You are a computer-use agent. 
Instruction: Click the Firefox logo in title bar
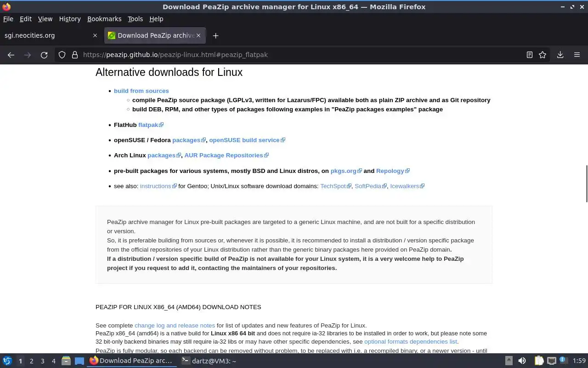(6, 6)
